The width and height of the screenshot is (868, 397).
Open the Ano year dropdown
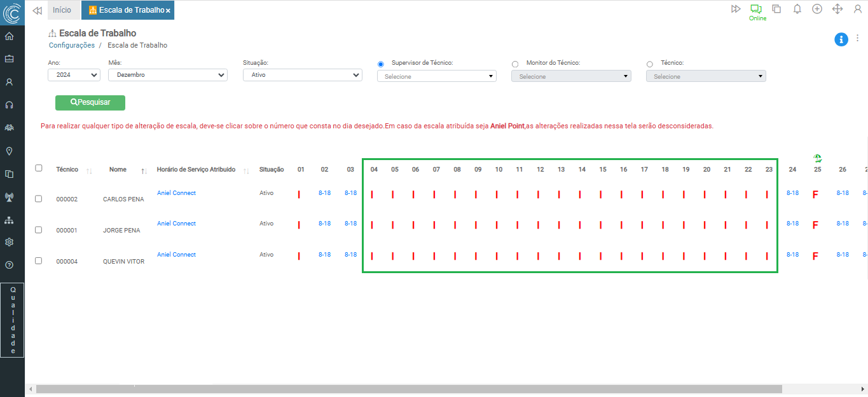click(74, 75)
